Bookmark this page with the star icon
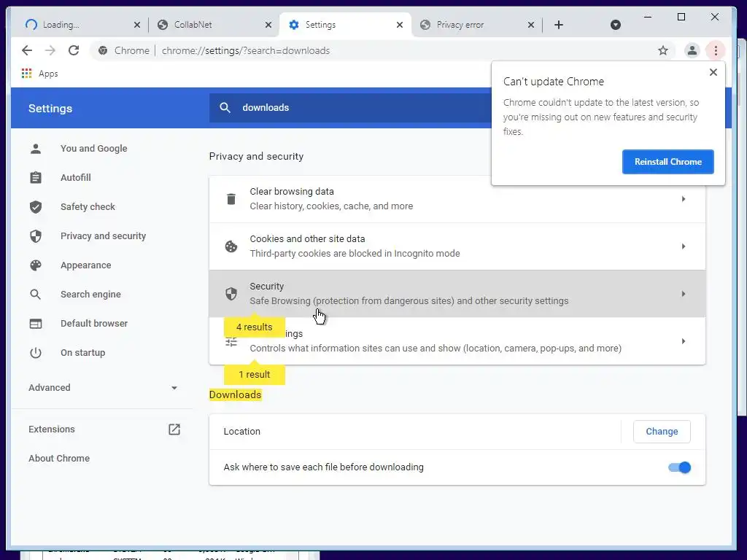This screenshot has height=560, width=747. [x=662, y=50]
